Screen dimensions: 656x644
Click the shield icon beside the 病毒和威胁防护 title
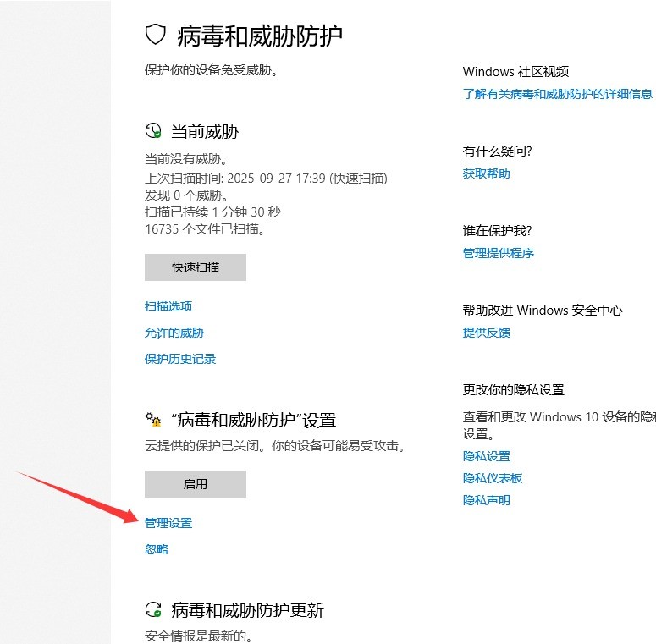click(x=154, y=35)
